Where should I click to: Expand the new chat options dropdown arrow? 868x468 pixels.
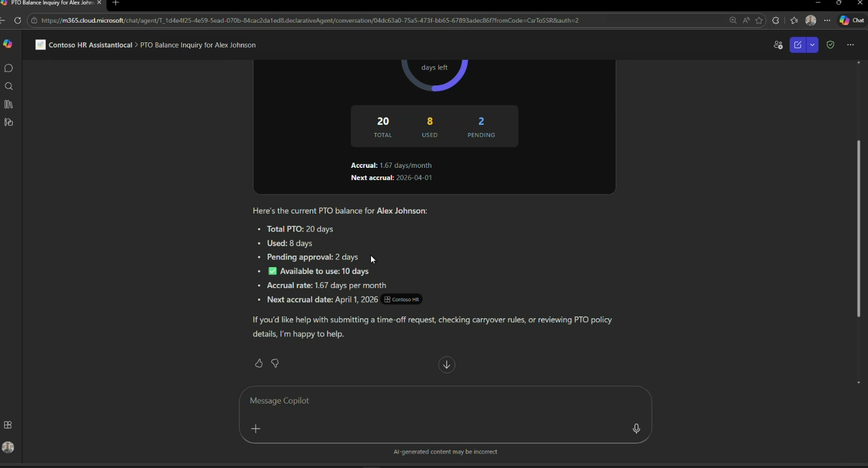812,45
